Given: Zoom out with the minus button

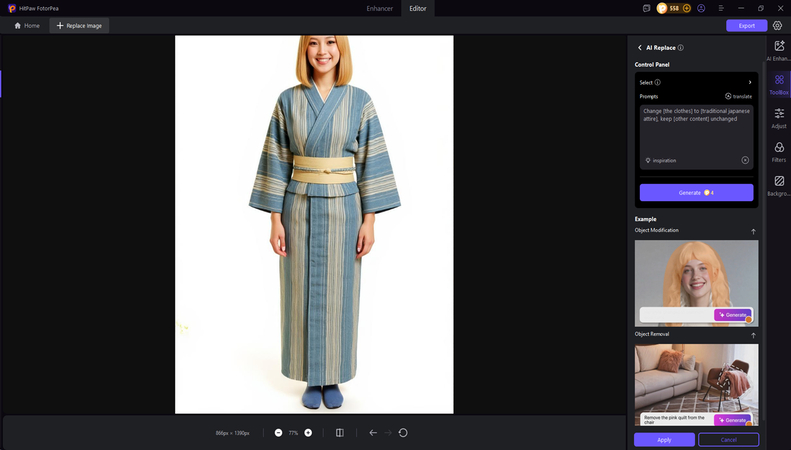Looking at the screenshot, I should tap(279, 433).
